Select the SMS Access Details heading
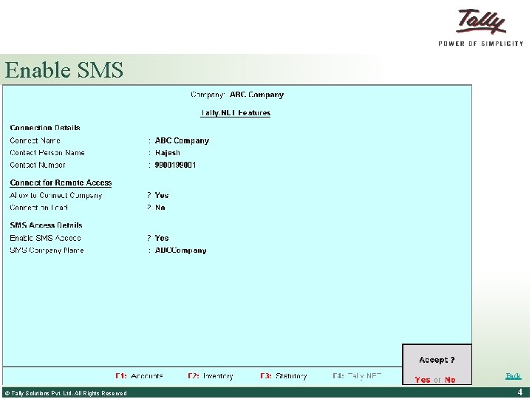 (x=46, y=225)
